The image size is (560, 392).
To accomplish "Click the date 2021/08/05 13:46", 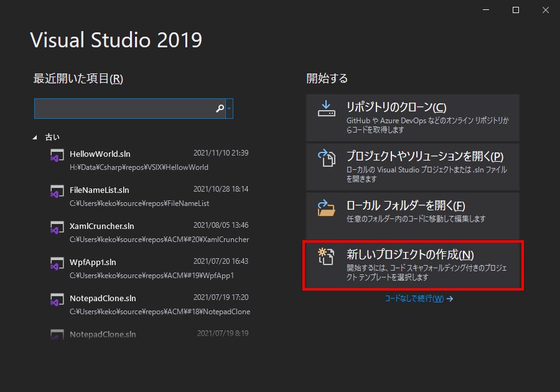I will tap(221, 225).
